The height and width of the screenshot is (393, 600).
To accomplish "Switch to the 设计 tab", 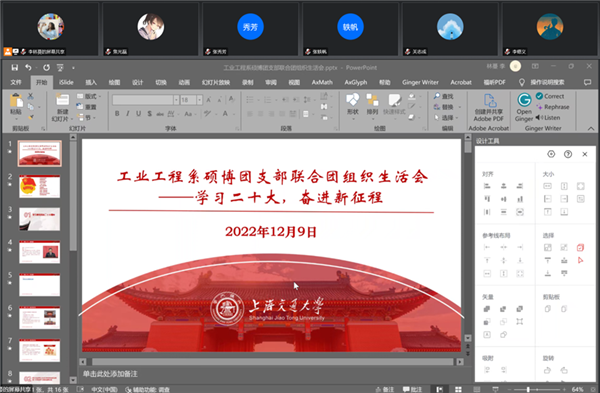I will coord(137,82).
